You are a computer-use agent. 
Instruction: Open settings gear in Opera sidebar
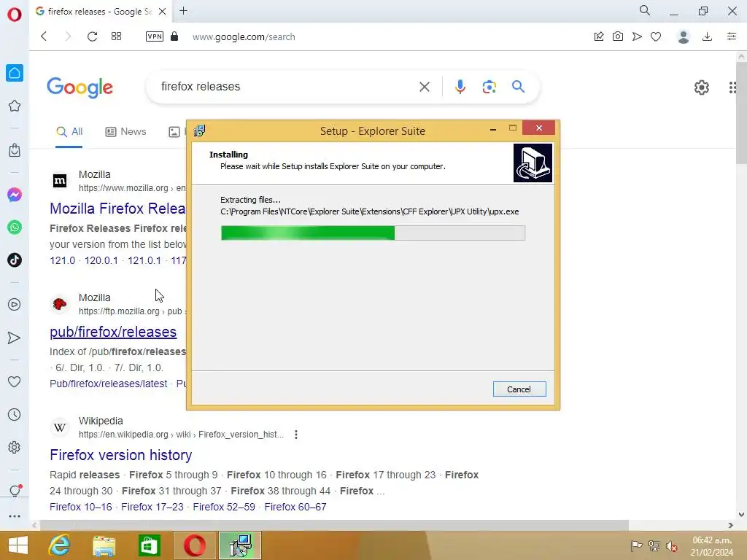click(15, 447)
